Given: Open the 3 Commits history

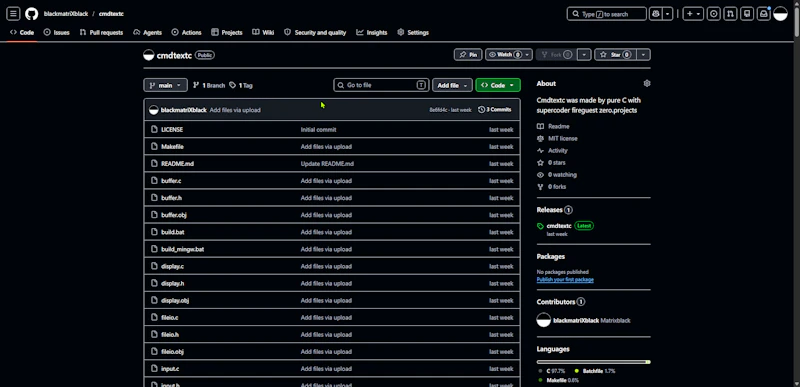Looking at the screenshot, I should coord(494,110).
